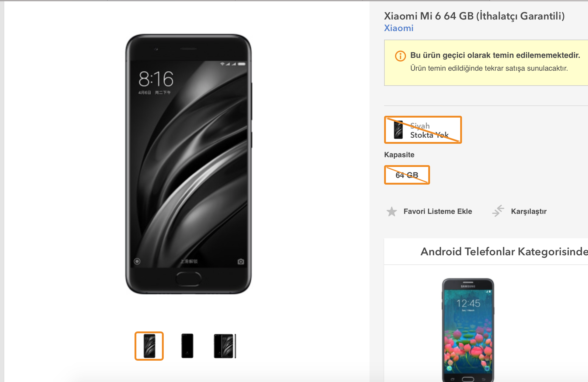The width and height of the screenshot is (588, 382).
Task: Select the 64 GB capacity option
Action: tap(407, 175)
